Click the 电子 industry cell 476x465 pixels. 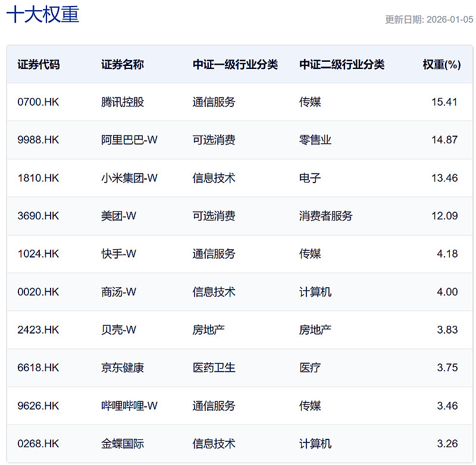[310, 178]
